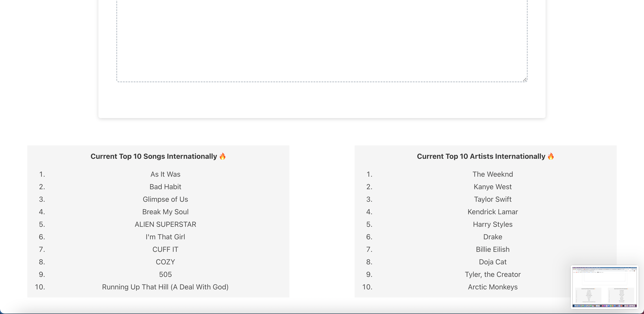Launch Google Chrome from the preview's dock
Screen dimensions: 644x314
581,306
